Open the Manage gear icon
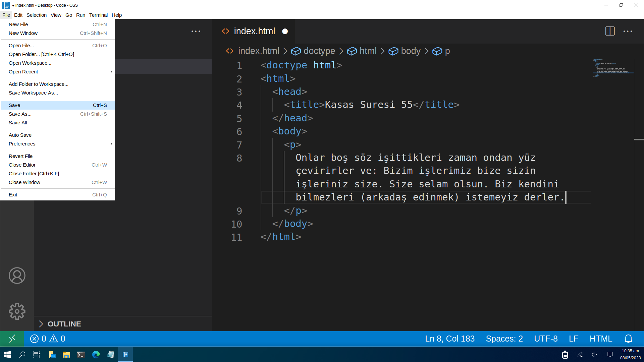 tap(17, 311)
